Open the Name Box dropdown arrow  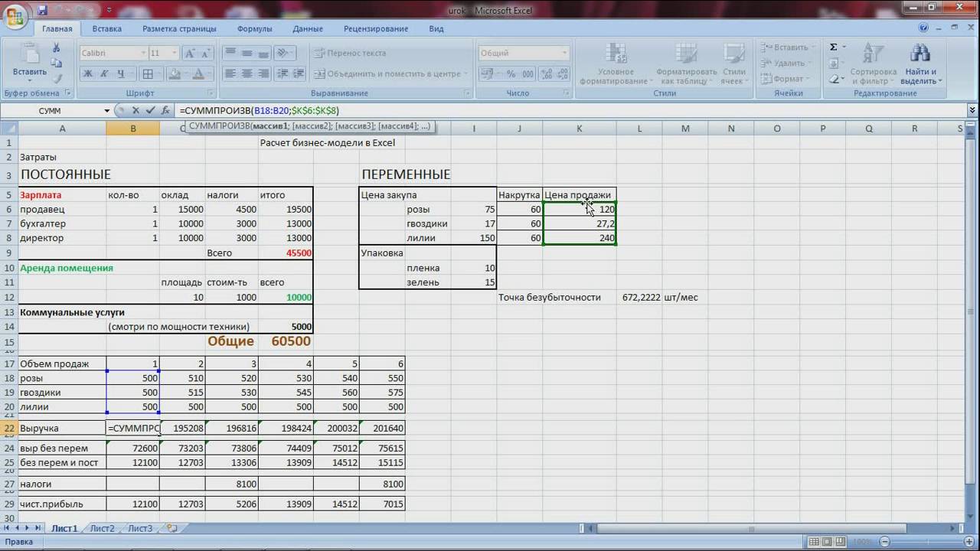point(107,111)
